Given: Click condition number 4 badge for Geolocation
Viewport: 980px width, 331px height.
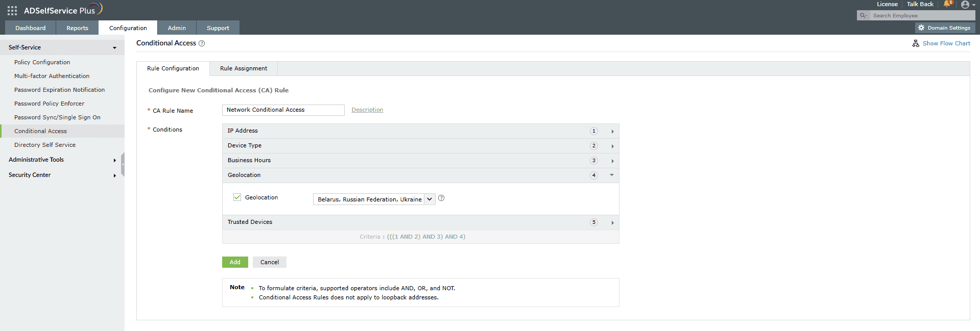Looking at the screenshot, I should 593,175.
